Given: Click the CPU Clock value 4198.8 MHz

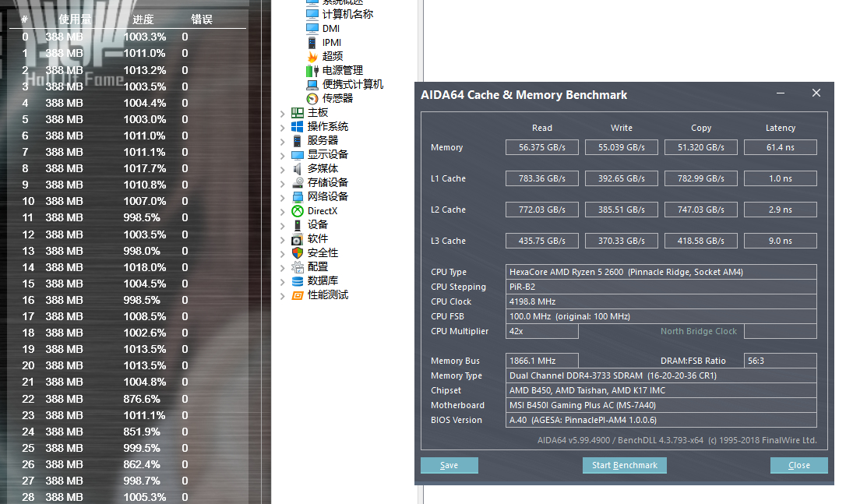Looking at the screenshot, I should click(x=661, y=301).
